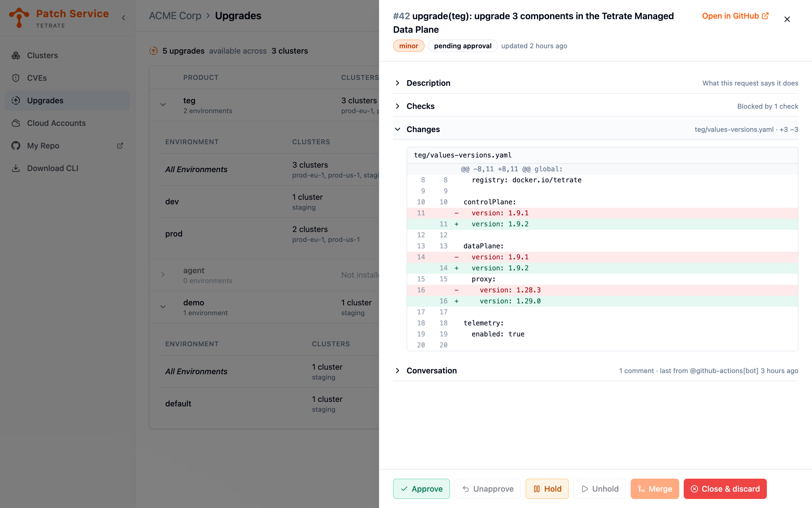Click the '5 upgrades' summary text
The width and height of the screenshot is (812, 508).
coord(184,51)
